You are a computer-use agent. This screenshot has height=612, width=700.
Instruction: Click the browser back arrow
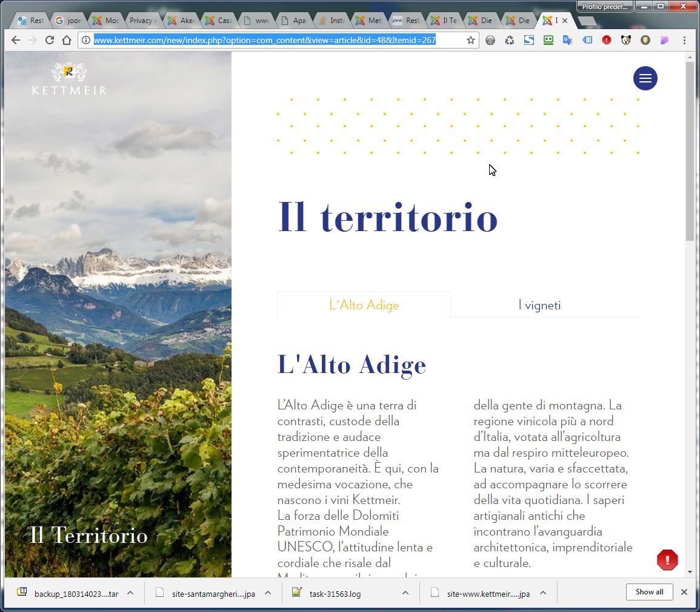click(x=16, y=40)
